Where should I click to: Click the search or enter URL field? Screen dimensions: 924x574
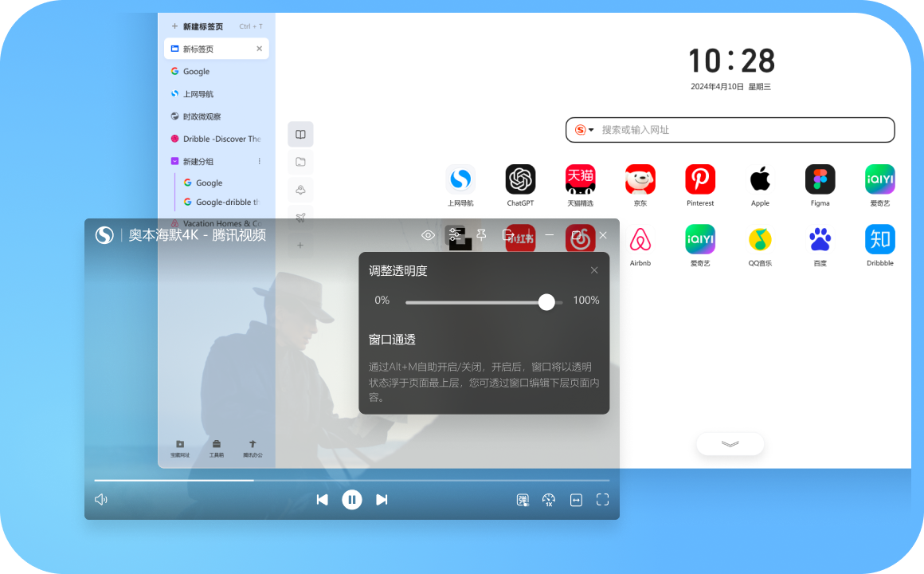point(717,130)
